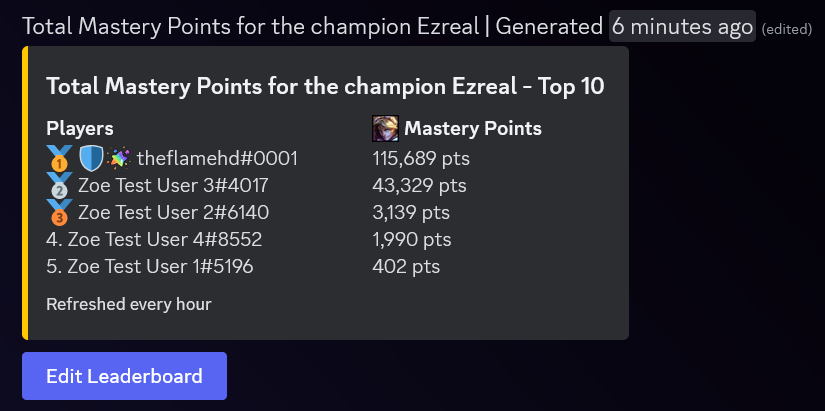
Task: Click the sparkle star emoji beside theflamehd
Action: 118,158
